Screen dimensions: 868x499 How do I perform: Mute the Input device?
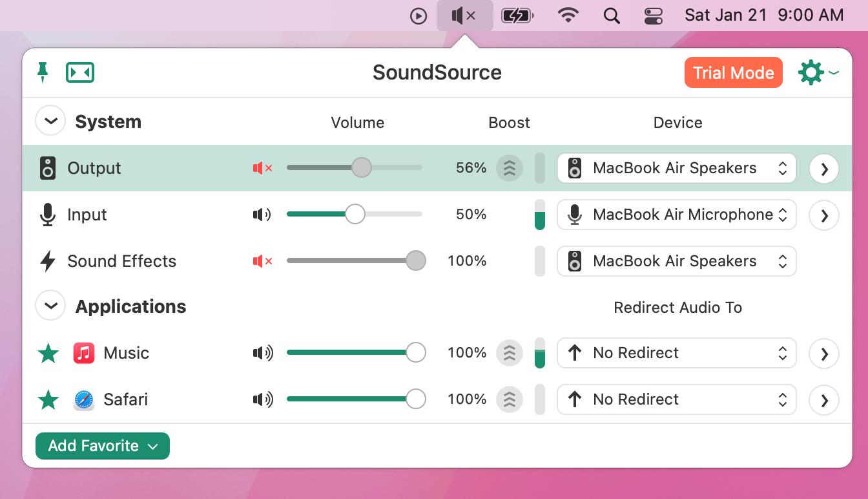[262, 215]
